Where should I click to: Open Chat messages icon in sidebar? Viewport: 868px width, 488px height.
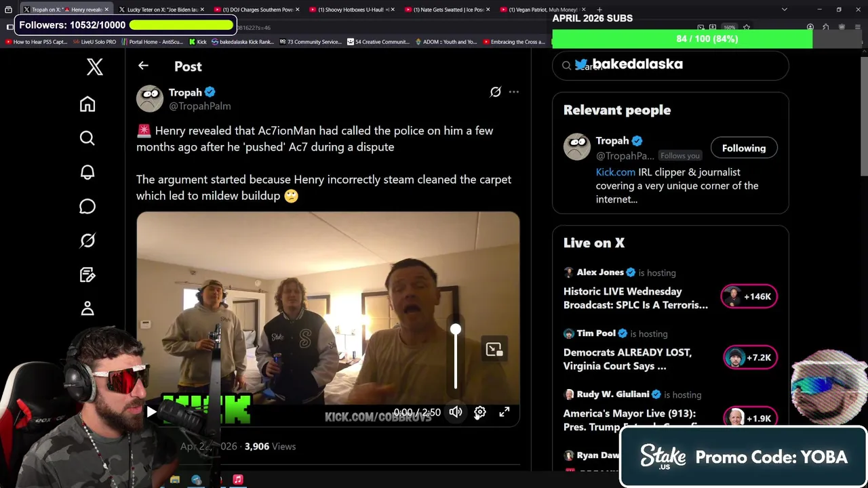tap(87, 206)
